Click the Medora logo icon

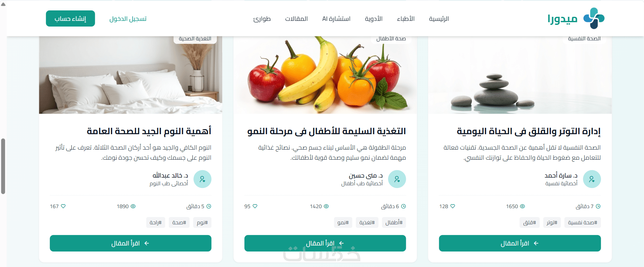click(594, 18)
